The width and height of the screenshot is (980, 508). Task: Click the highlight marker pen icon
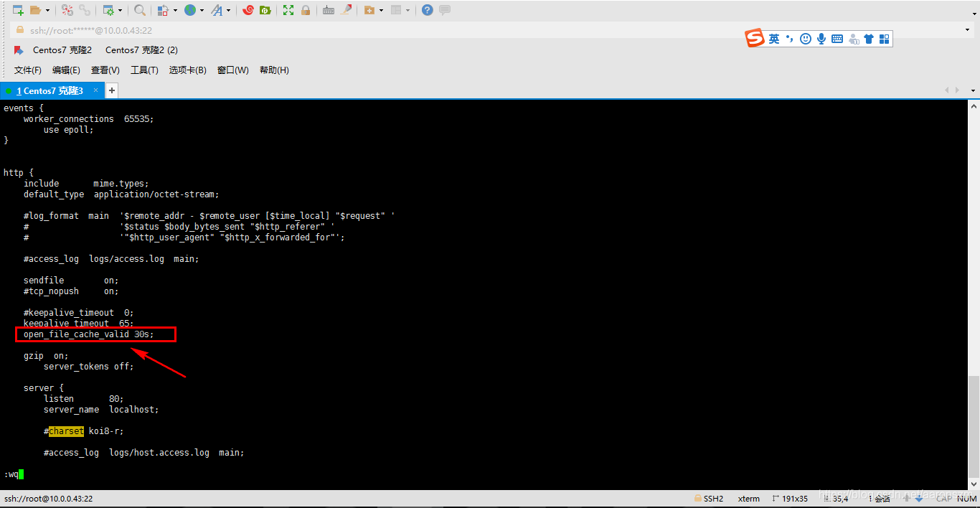coord(347,10)
